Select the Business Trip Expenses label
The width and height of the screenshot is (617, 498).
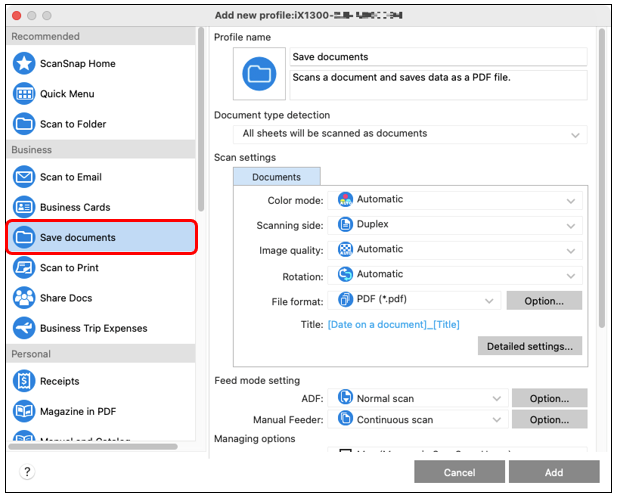94,328
